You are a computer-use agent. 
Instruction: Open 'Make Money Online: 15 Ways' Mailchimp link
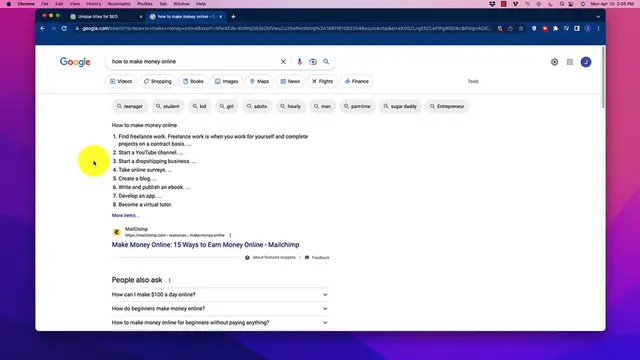[205, 245]
